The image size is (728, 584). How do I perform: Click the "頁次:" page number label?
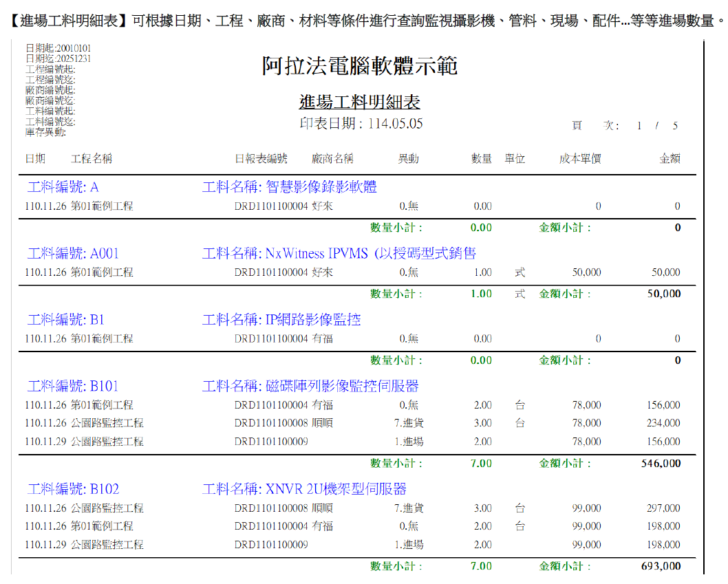[595, 126]
